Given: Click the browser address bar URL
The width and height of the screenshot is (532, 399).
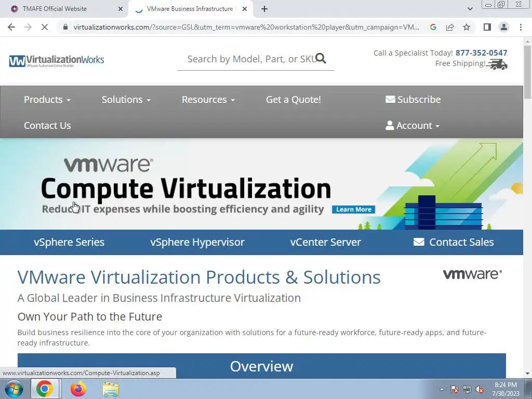Looking at the screenshot, I should [246, 27].
